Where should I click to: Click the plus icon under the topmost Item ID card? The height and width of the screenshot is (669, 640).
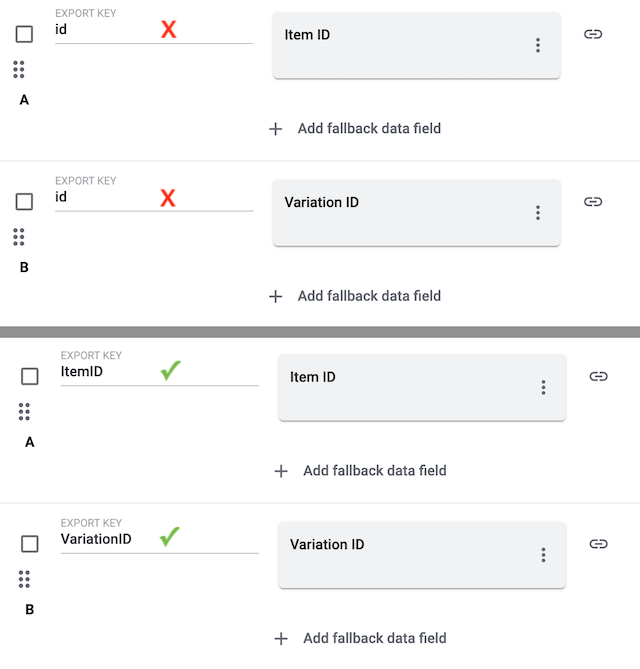click(x=276, y=128)
